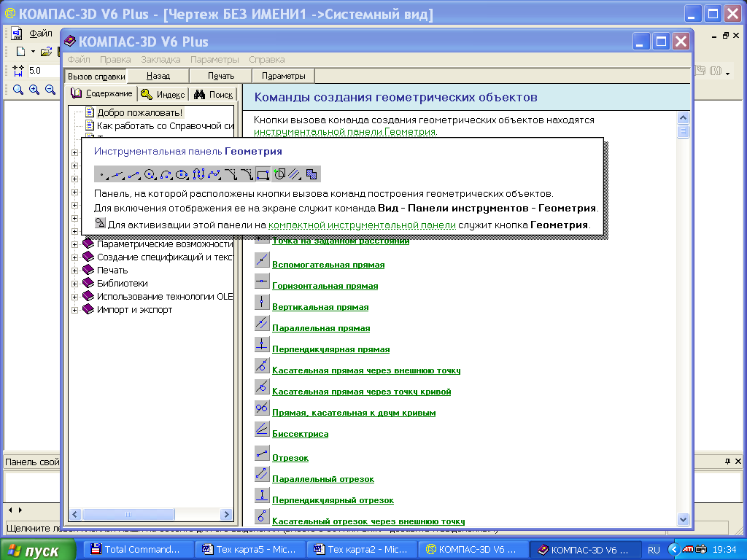This screenshot has height=560, width=747.
Task: Expand the Использование технологии OLE node
Action: point(75,297)
